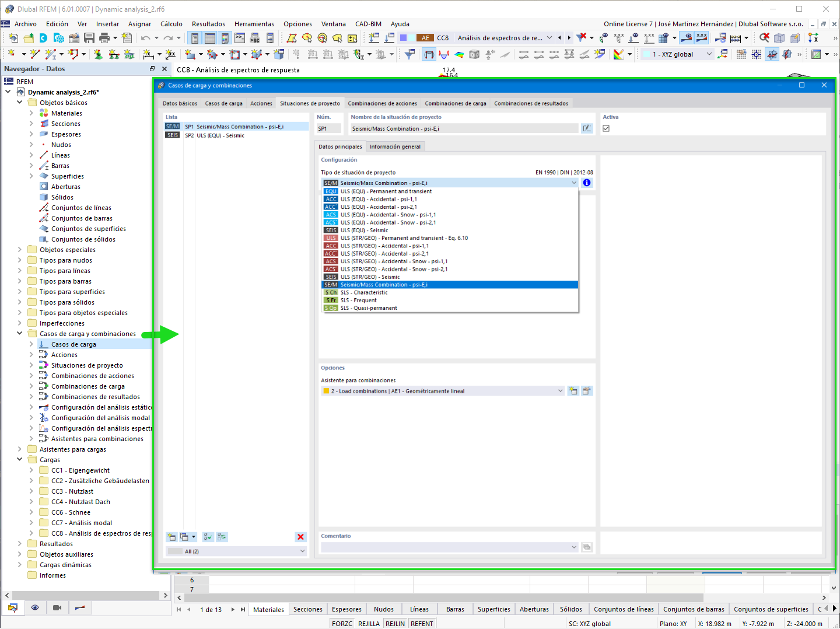840x629 pixels.
Task: Open the Comentario dropdown
Action: point(450,547)
